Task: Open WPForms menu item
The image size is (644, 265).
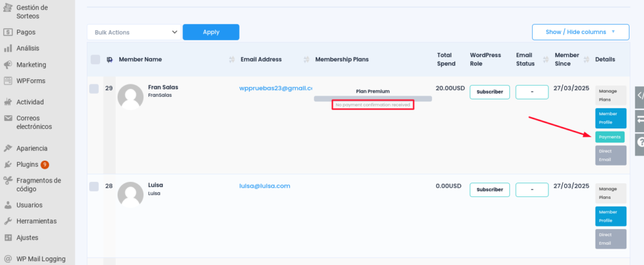Action: (31, 81)
